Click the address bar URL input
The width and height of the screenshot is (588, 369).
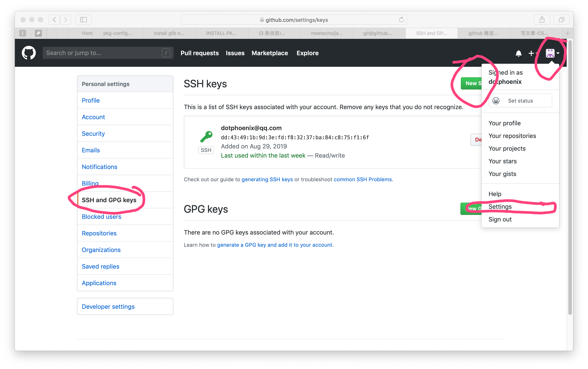point(294,20)
